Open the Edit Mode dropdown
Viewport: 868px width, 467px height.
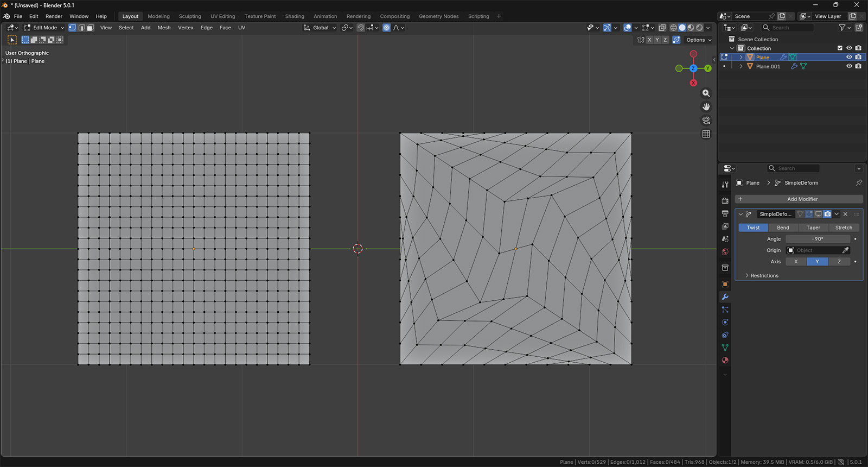(44, 28)
